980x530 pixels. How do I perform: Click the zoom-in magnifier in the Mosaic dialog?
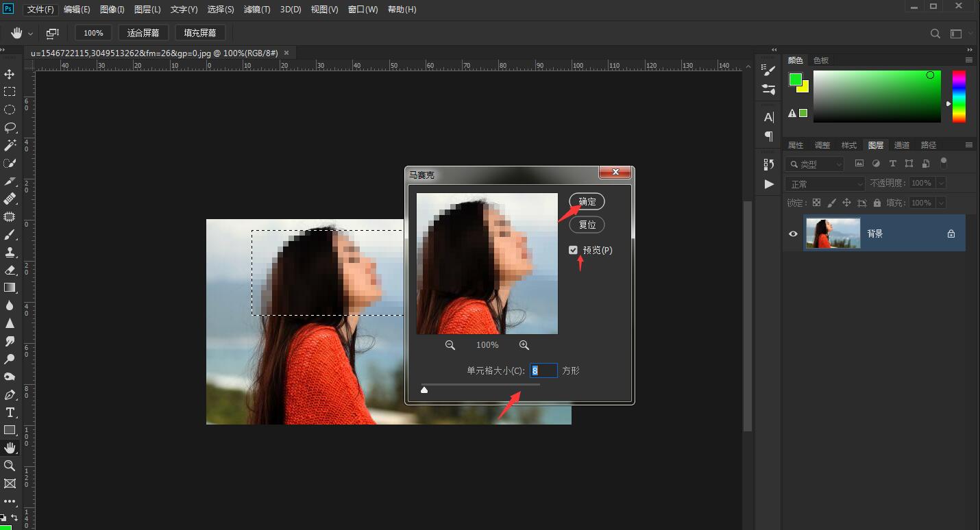524,345
